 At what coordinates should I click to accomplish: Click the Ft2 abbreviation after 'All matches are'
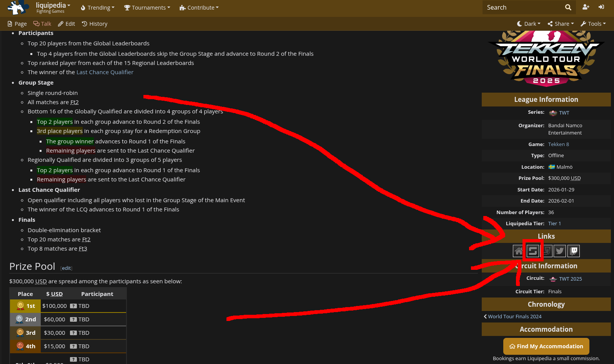click(x=75, y=102)
